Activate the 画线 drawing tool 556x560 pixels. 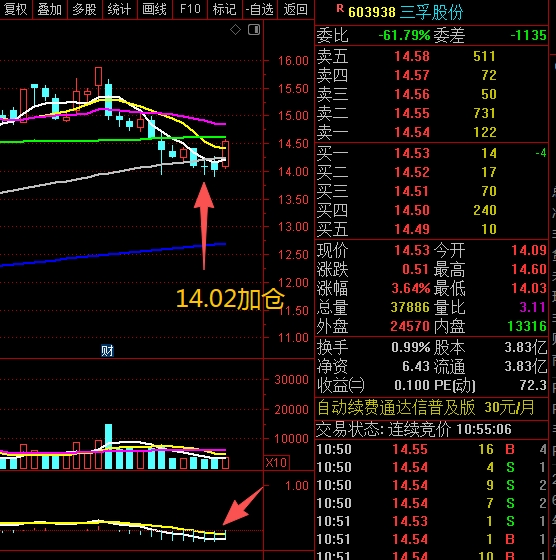154,9
